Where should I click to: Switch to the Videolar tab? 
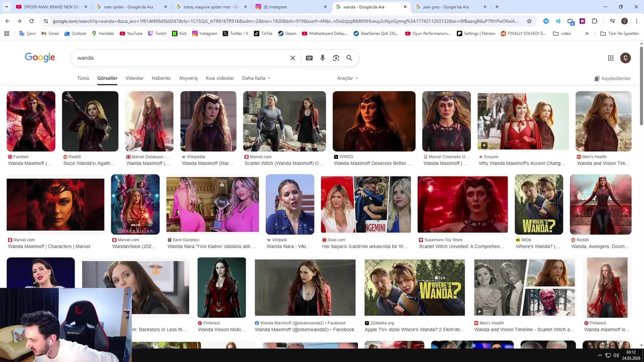pyautogui.click(x=134, y=78)
